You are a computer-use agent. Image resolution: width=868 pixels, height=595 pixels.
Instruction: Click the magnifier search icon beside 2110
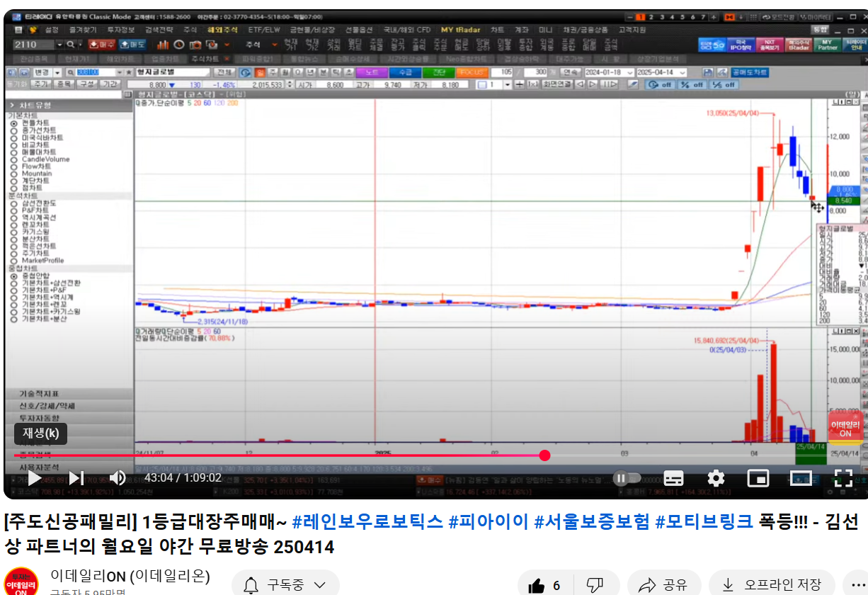71,44
